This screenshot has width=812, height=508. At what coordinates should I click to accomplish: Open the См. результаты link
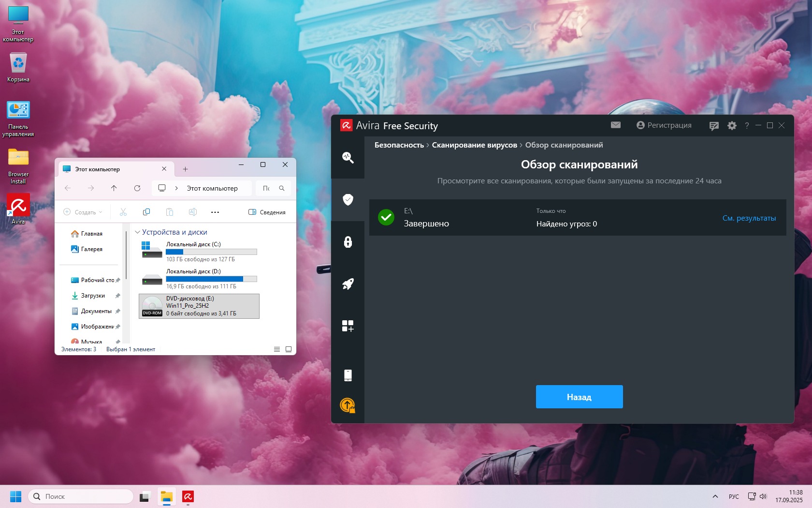point(749,218)
